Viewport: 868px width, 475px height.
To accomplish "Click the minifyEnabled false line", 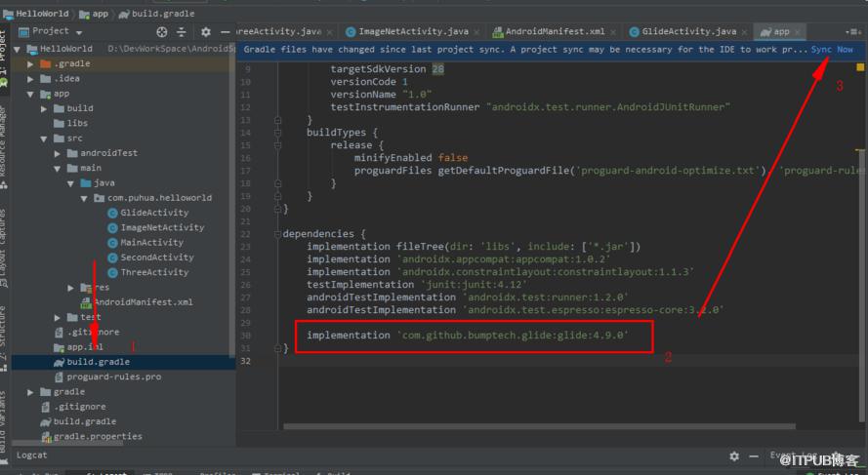I will tap(411, 158).
